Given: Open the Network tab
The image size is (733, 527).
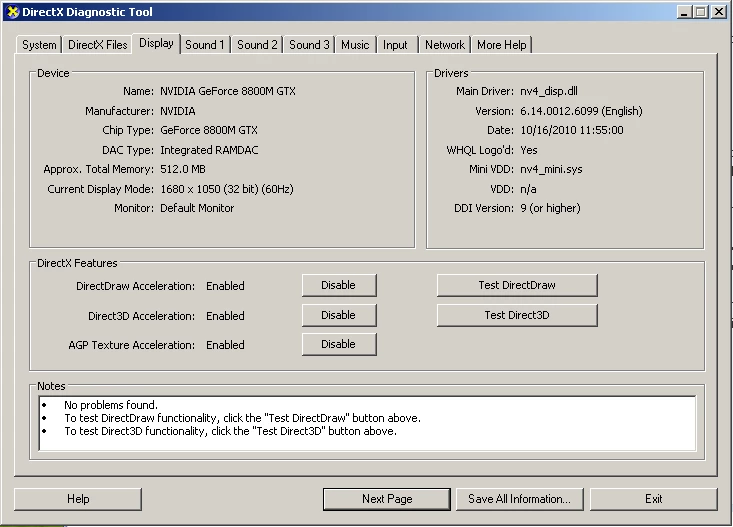Looking at the screenshot, I should click(x=445, y=45).
